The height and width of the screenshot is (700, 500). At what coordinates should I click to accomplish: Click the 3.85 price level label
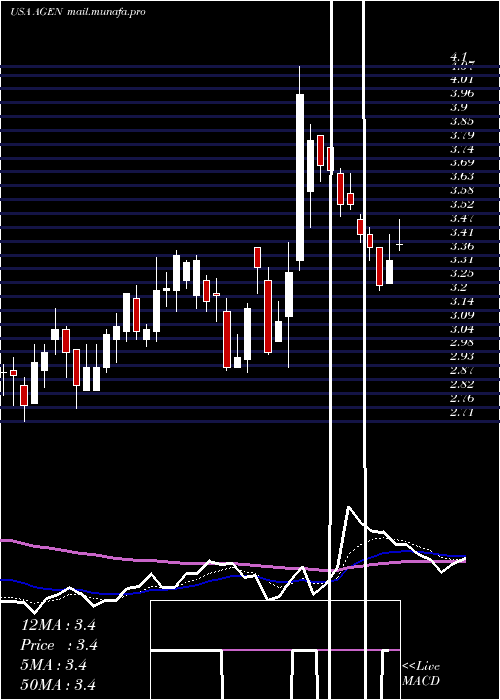[462, 121]
